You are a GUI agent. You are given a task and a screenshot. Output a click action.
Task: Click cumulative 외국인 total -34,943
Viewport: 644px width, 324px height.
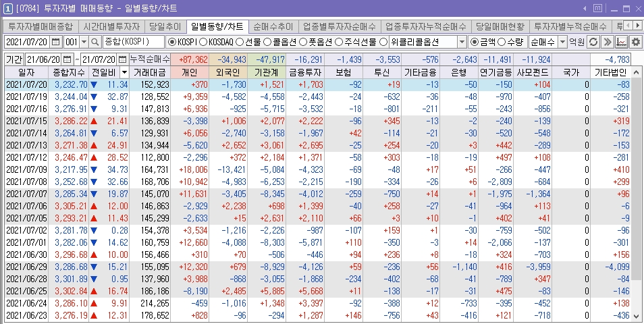[x=228, y=59]
